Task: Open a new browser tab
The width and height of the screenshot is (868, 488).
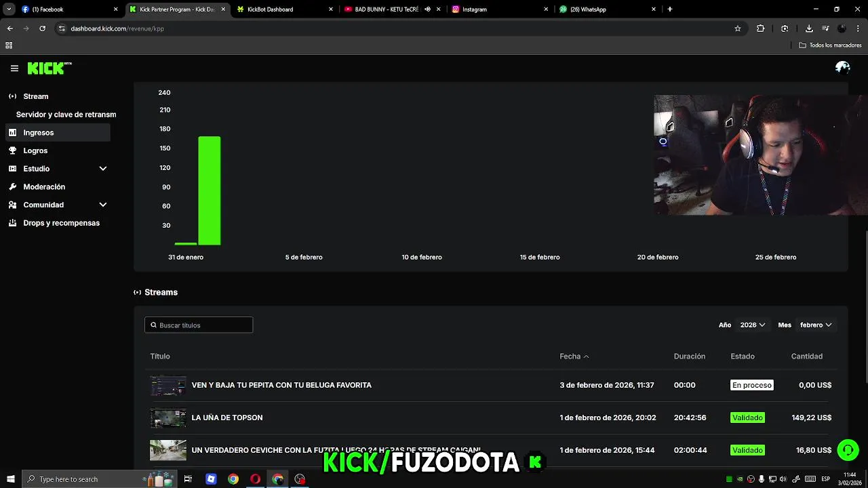Action: pyautogui.click(x=670, y=9)
